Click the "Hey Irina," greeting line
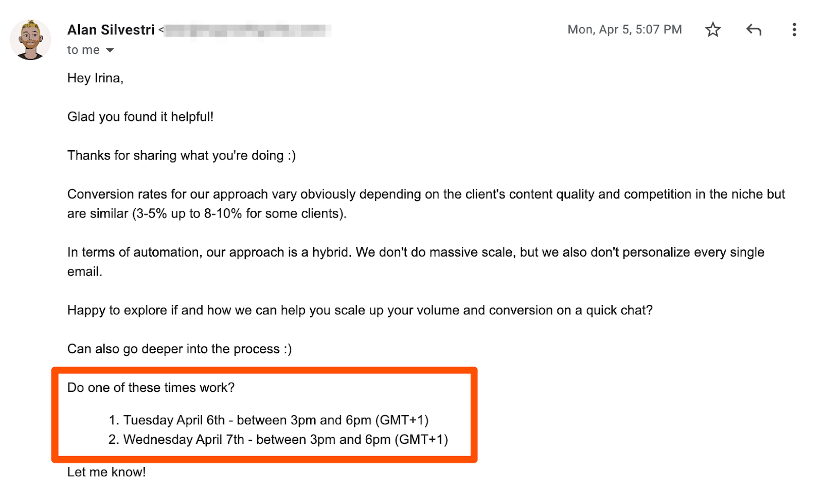 (95, 78)
